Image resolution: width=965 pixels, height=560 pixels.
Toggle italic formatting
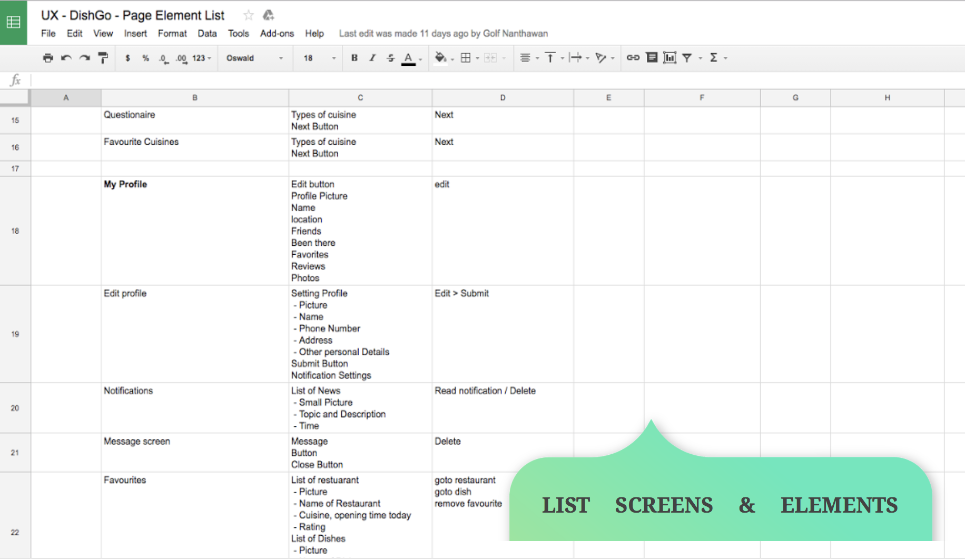click(x=372, y=58)
